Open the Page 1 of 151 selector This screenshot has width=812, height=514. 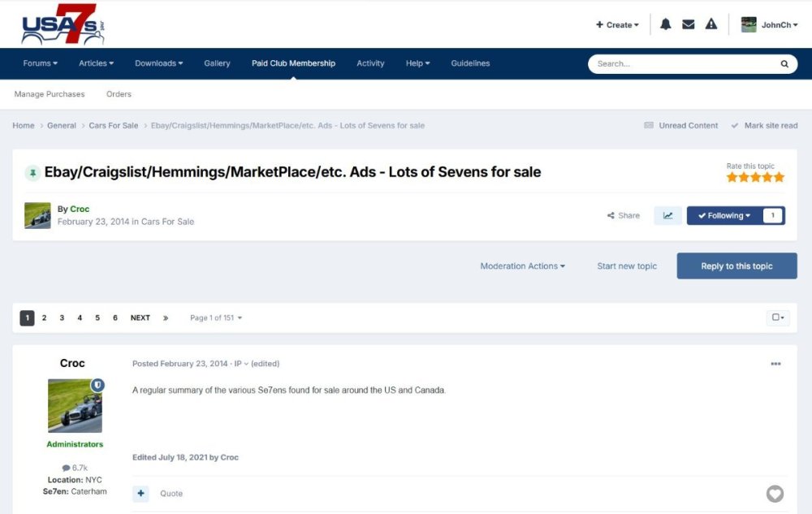tap(215, 317)
